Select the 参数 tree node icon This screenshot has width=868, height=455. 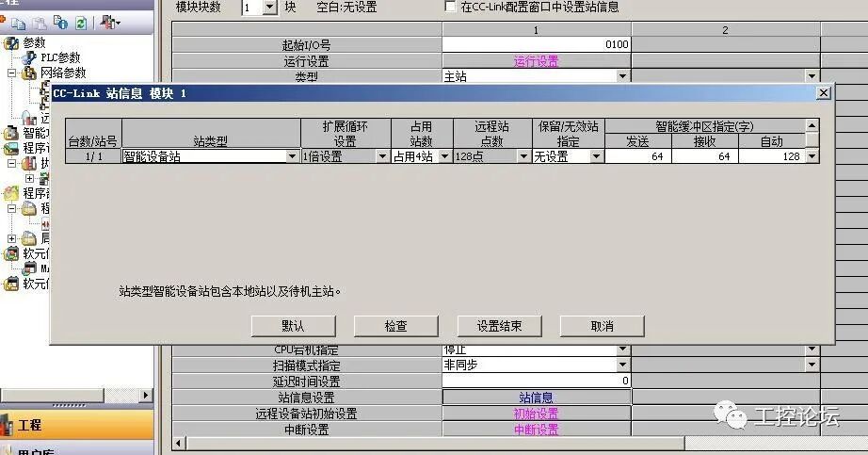point(11,42)
